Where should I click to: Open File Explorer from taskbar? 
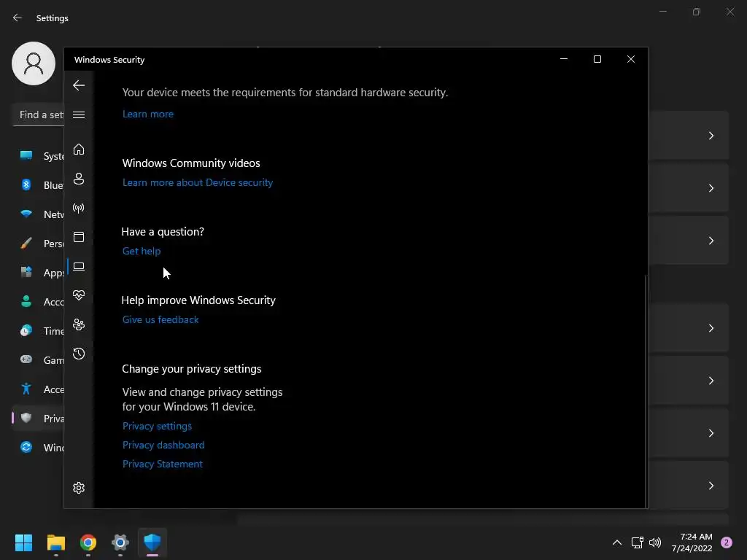coord(55,542)
